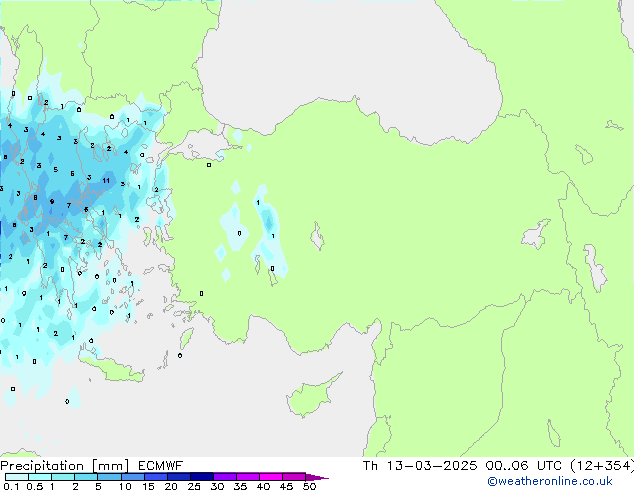Select the 20–25 mm legend color swatch

pyautogui.click(x=178, y=477)
